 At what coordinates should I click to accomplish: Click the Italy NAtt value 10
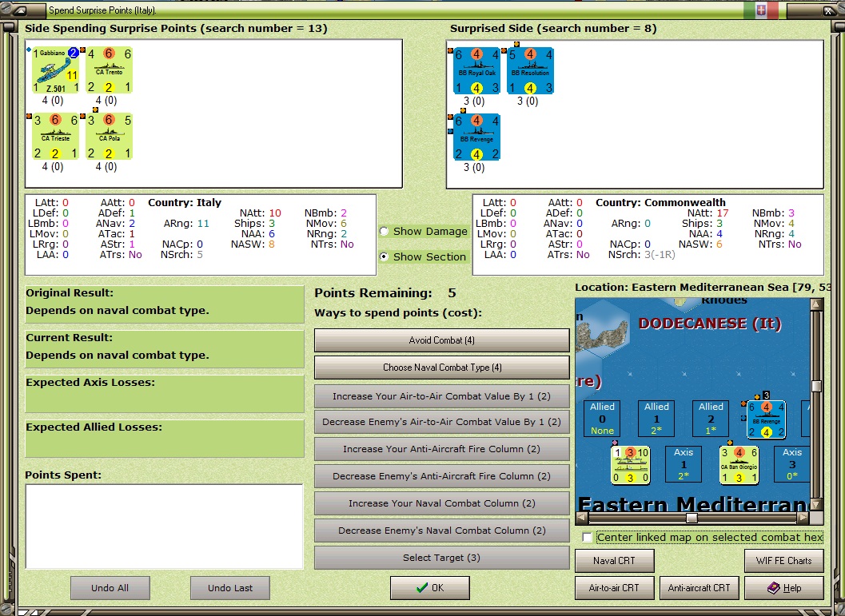(x=275, y=213)
